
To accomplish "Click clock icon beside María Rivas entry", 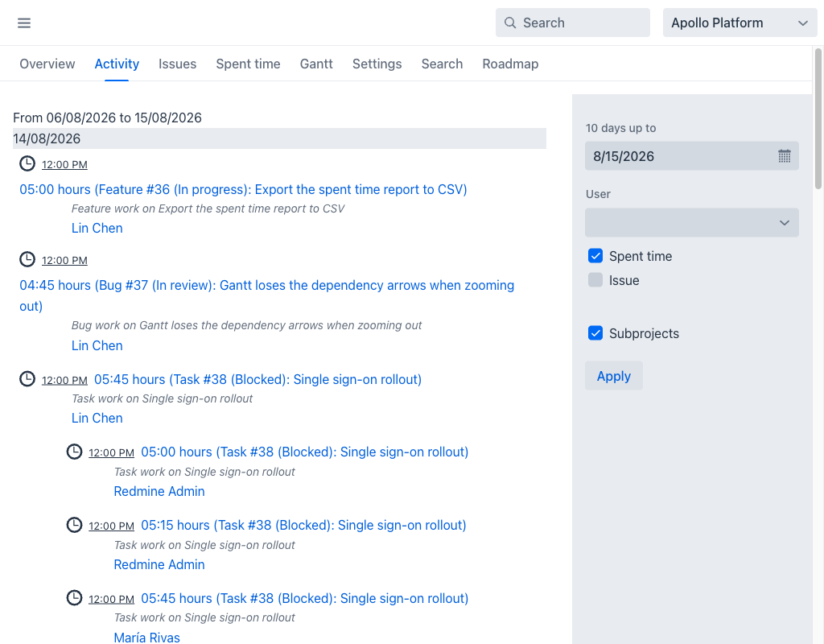I will [74, 598].
